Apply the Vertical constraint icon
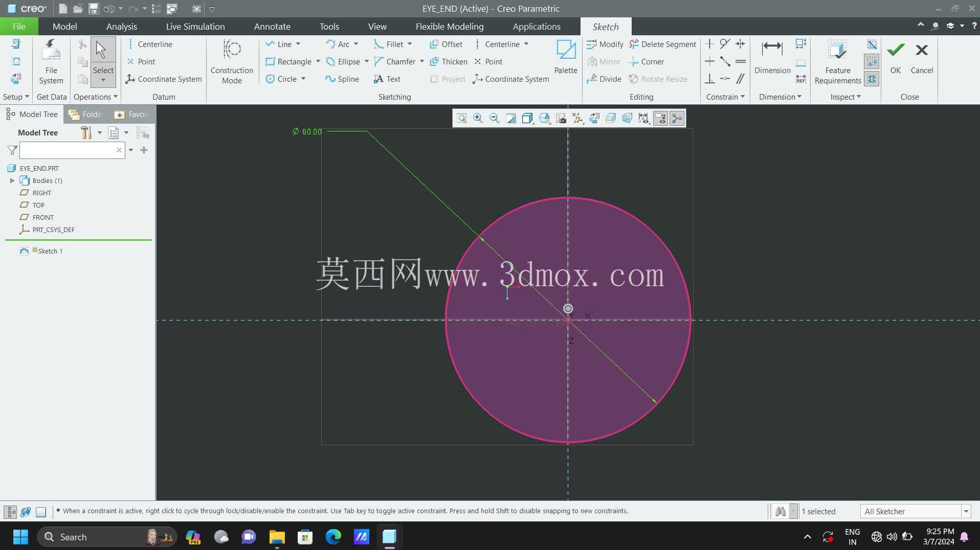 (709, 44)
